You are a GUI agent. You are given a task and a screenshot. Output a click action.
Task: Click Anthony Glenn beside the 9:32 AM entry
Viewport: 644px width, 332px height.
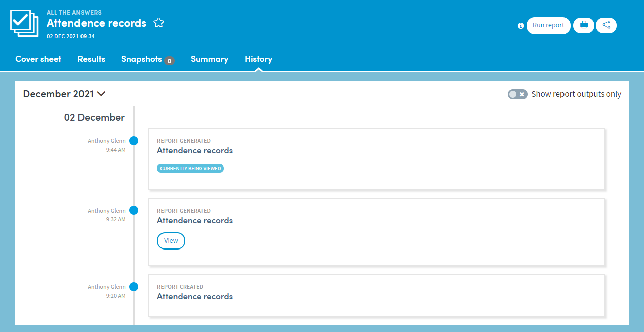tap(107, 211)
